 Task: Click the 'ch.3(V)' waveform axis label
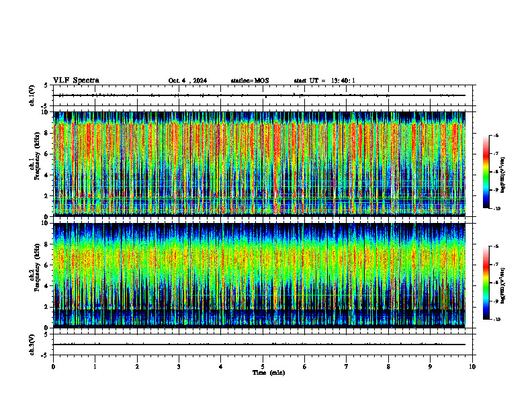tap(32, 345)
